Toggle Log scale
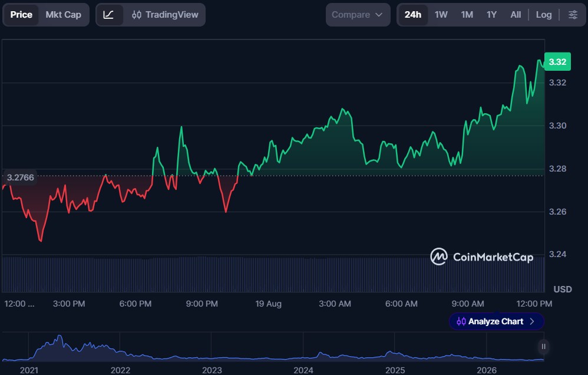This screenshot has width=588, height=375. coord(544,15)
